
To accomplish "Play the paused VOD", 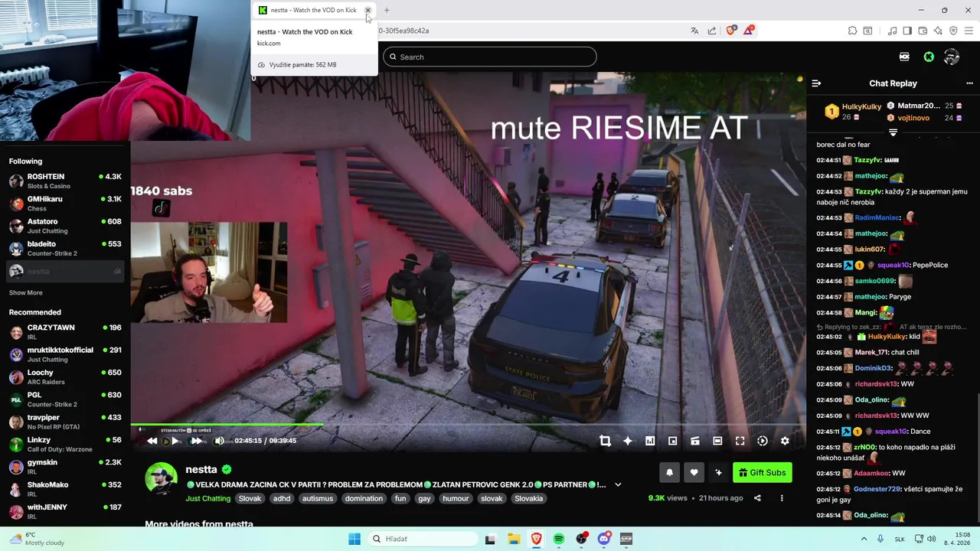I will click(x=175, y=441).
